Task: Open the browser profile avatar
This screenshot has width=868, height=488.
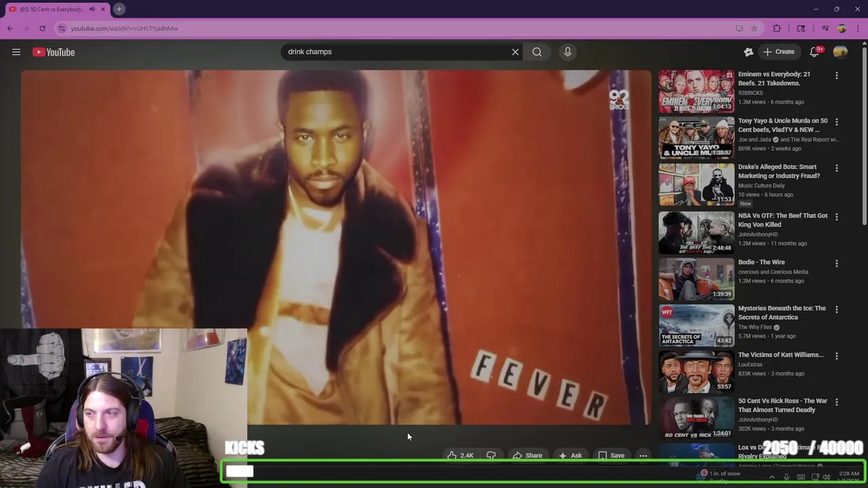Action: coord(842,28)
